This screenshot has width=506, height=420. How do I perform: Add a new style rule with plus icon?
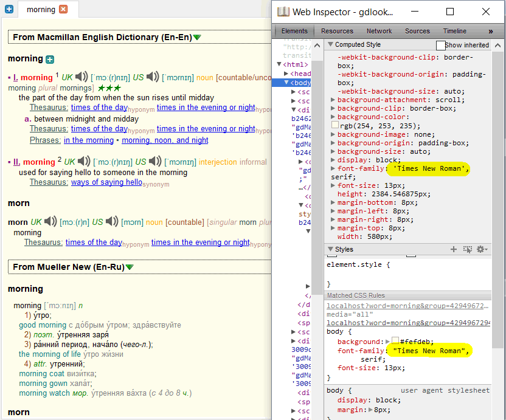pyautogui.click(x=453, y=249)
